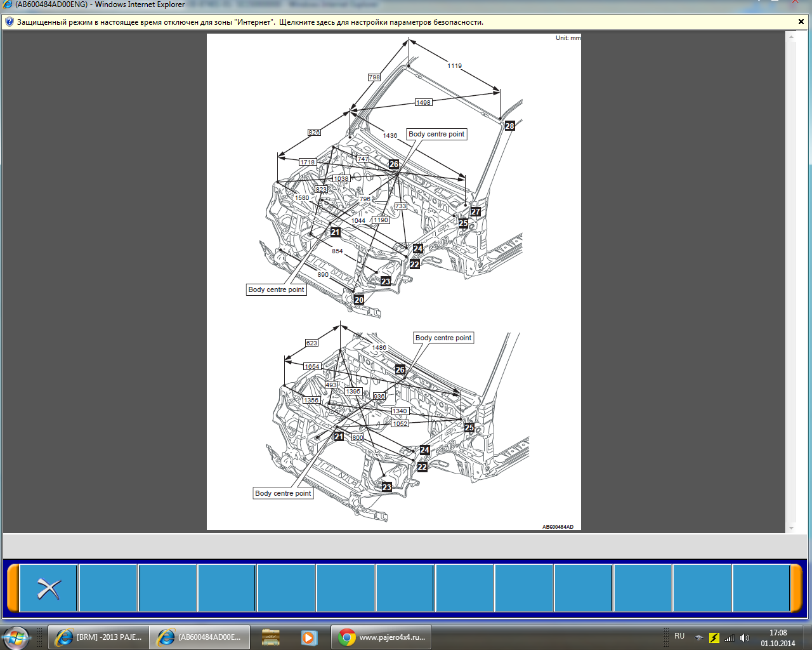This screenshot has height=650, width=812.
Task: Open the network signal tray icon
Action: (x=730, y=638)
